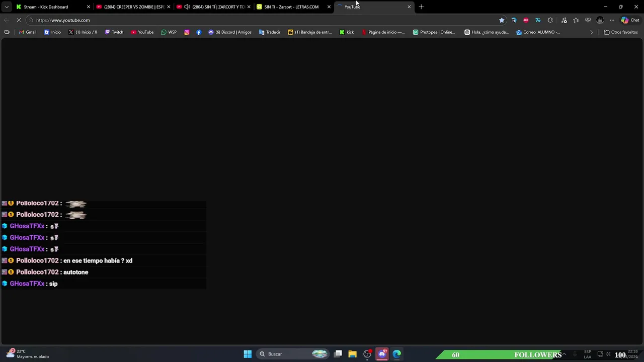Open the Task View taskbar icon

click(338, 354)
